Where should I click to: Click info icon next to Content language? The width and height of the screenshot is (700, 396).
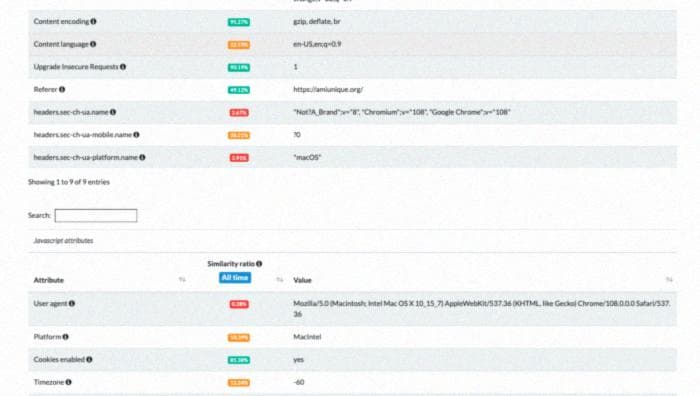pyautogui.click(x=93, y=44)
